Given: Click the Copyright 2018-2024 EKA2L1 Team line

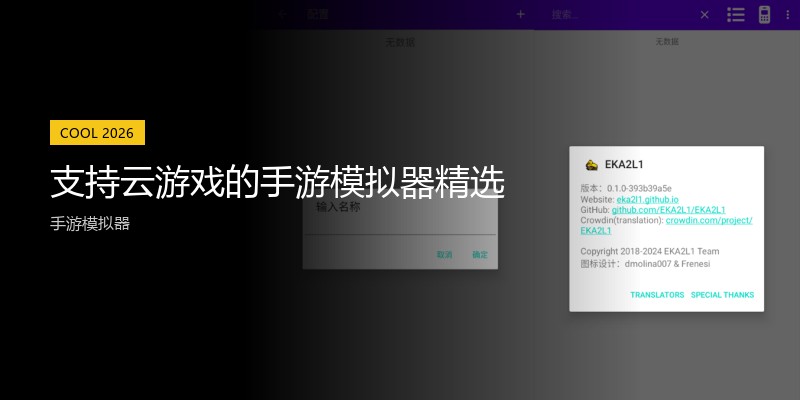Looking at the screenshot, I should tap(649, 251).
